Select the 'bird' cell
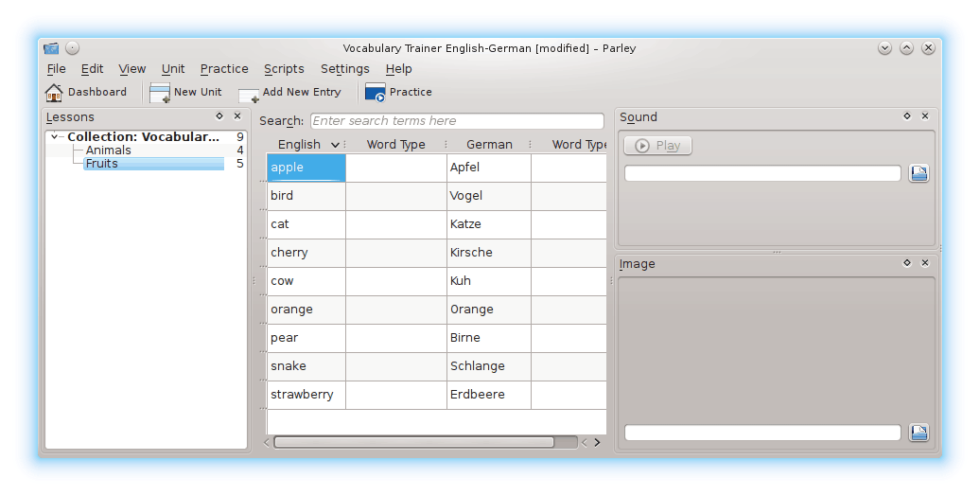The height and width of the screenshot is (496, 980). point(306,196)
